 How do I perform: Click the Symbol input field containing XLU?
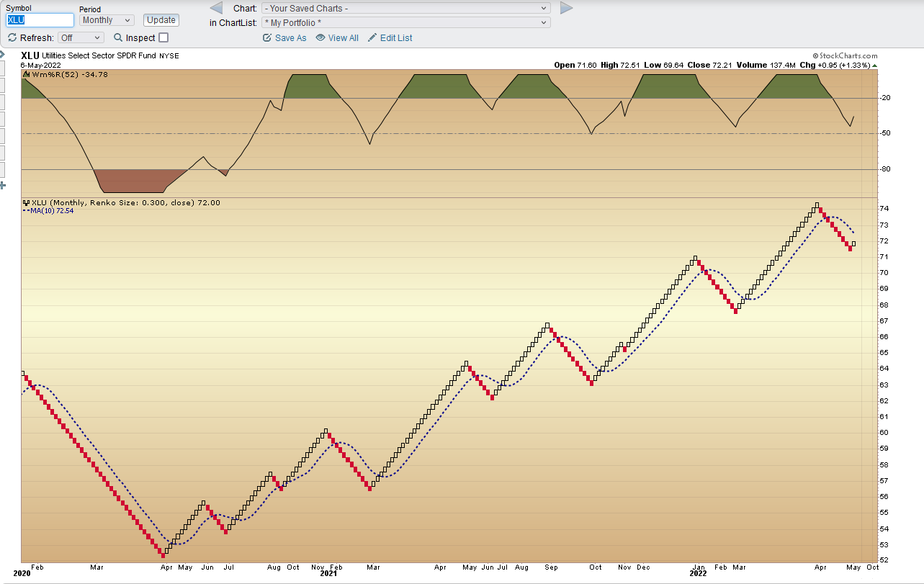[x=40, y=20]
